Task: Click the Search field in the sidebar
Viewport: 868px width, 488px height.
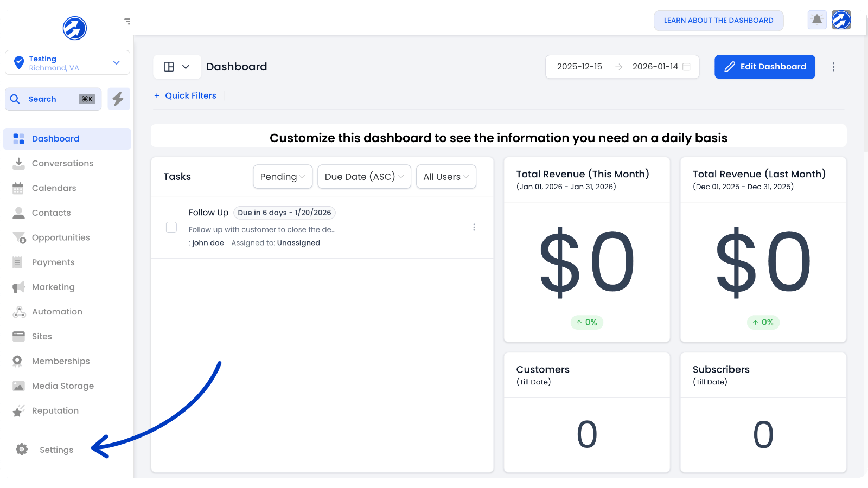Action: (53, 99)
